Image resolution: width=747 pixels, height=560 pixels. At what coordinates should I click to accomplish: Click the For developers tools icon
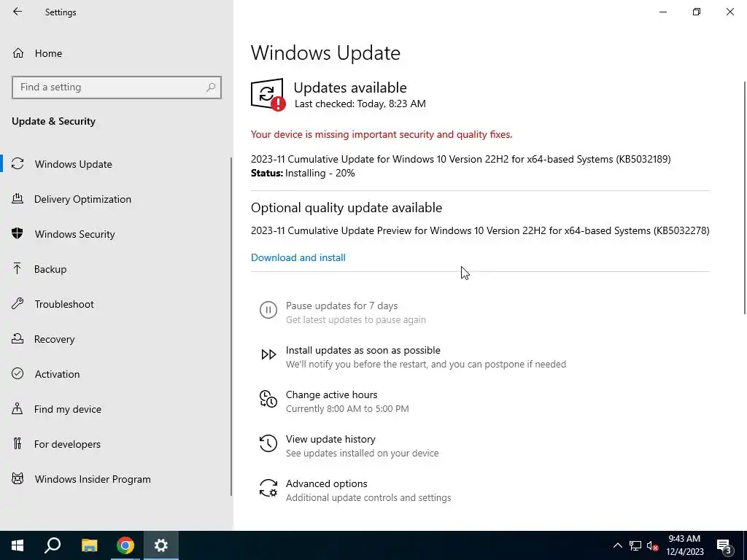(18, 444)
